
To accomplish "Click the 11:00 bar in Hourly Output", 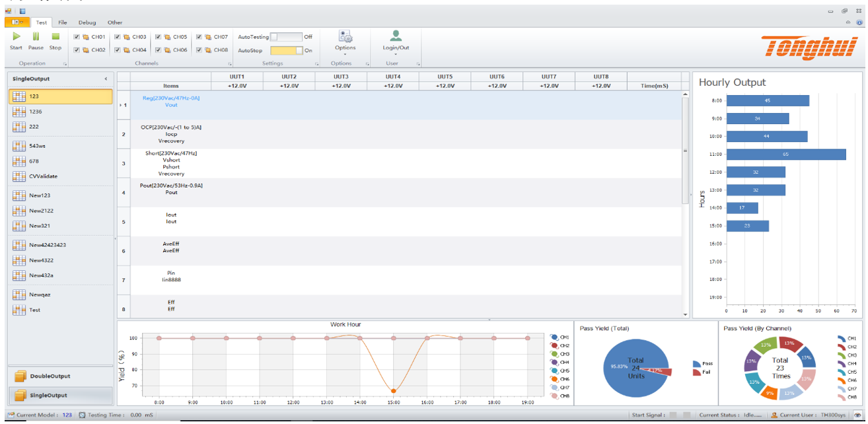I will pyautogui.click(x=785, y=154).
